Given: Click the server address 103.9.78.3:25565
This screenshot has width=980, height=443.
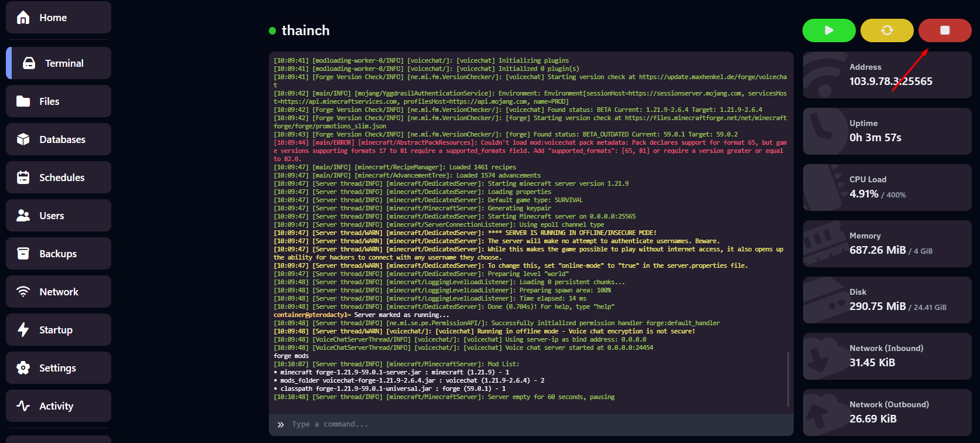Looking at the screenshot, I should click(x=890, y=81).
